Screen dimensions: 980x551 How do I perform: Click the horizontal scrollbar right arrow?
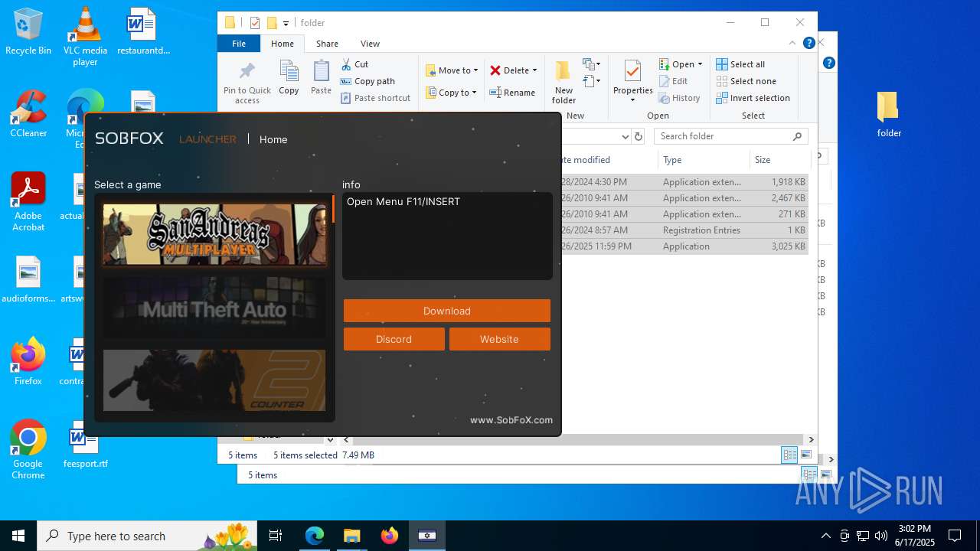811,439
